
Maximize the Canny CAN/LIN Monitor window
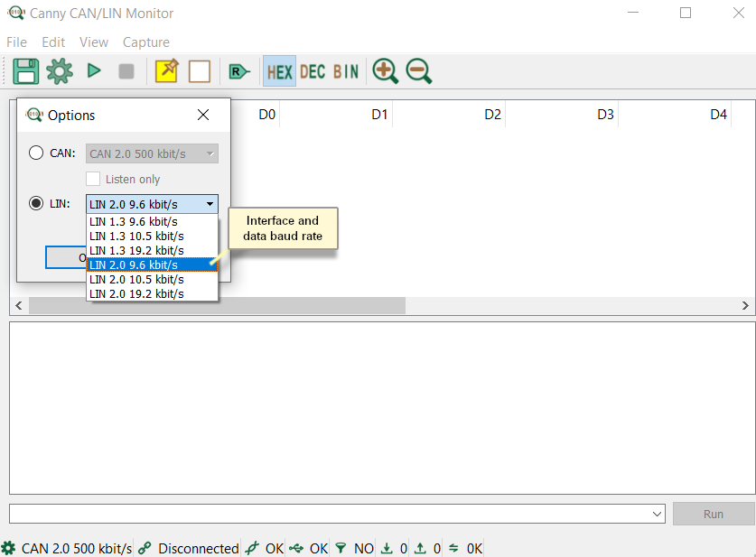[686, 13]
